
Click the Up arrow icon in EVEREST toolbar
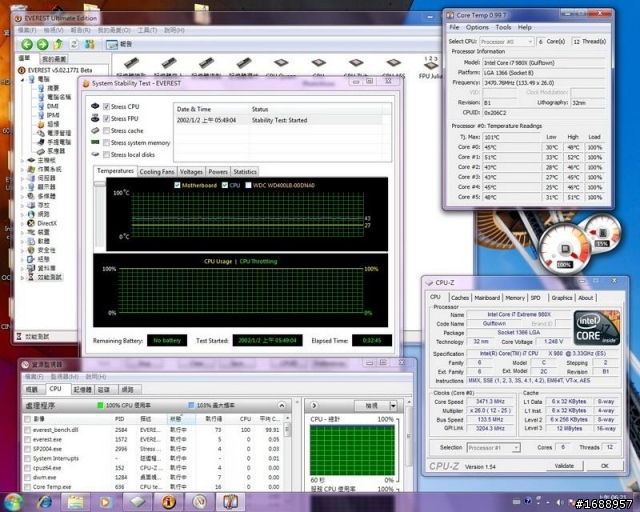[x=58, y=44]
